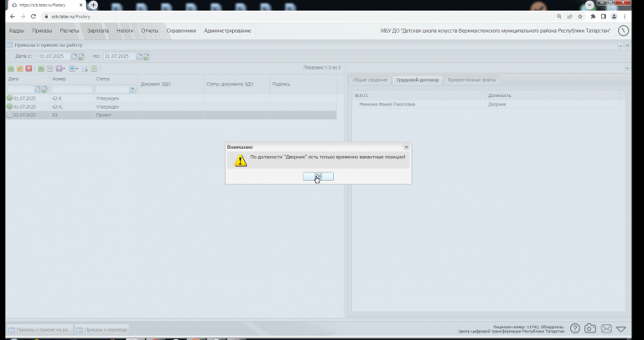Bookmark page with star icon
This screenshot has height=340, width=644.
click(580, 17)
